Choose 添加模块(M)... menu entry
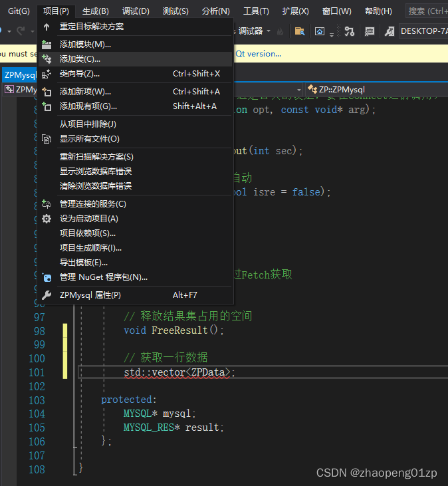 (136, 45)
